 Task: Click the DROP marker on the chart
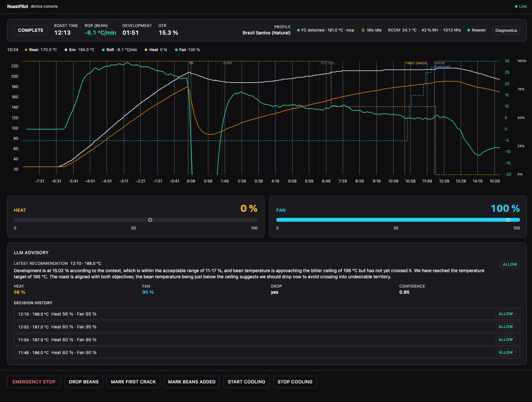(440, 63)
